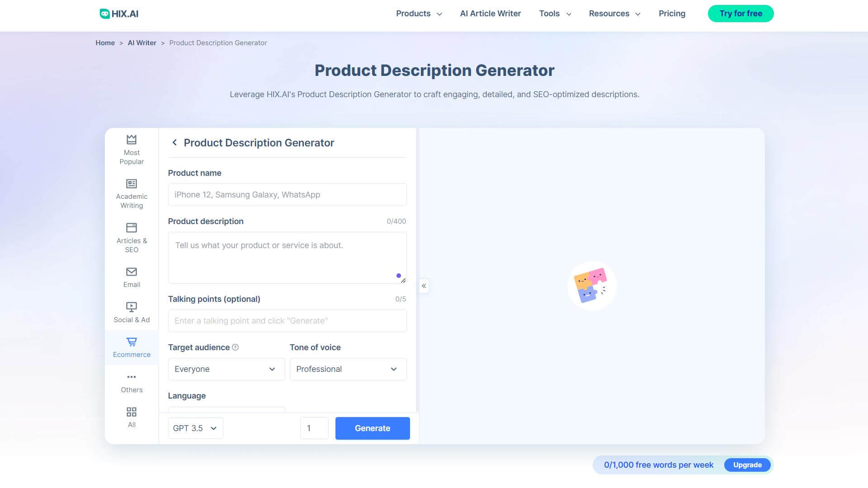
Task: Click the collapse panel chevron button
Action: [x=423, y=286]
